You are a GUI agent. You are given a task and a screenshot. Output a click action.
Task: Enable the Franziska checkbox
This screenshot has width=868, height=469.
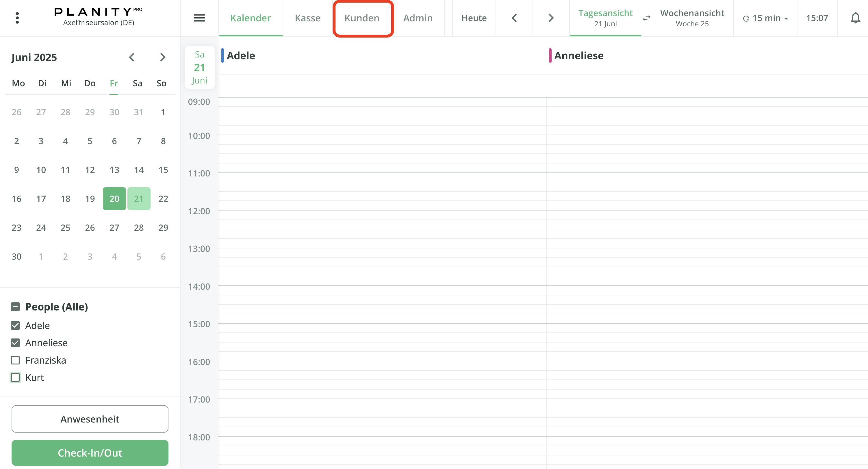(16, 360)
